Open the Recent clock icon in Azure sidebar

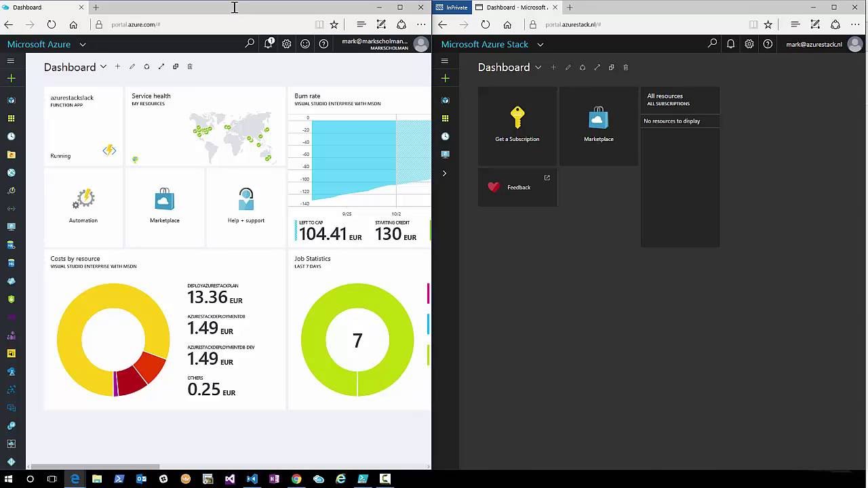(11, 136)
